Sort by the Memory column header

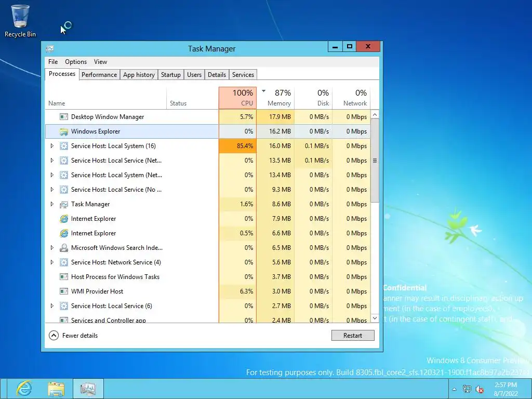click(275, 98)
